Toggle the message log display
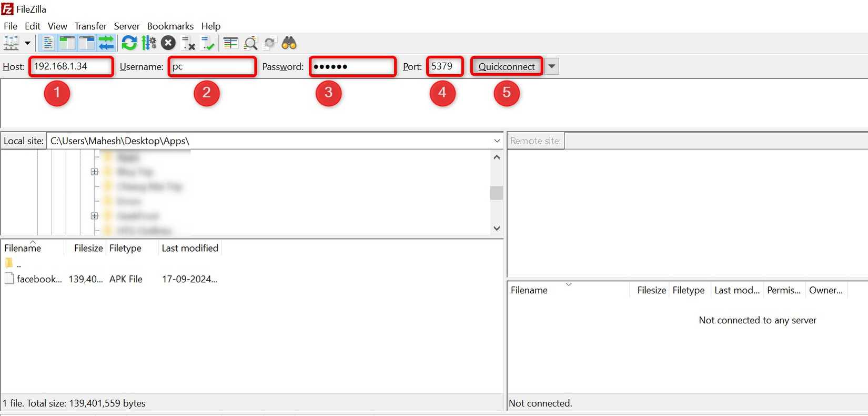The image size is (868, 416). [47, 43]
